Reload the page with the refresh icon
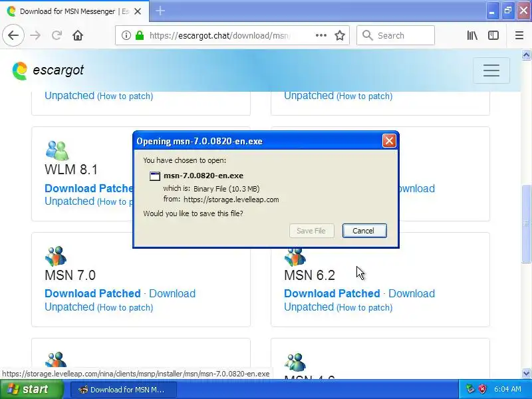 click(57, 35)
